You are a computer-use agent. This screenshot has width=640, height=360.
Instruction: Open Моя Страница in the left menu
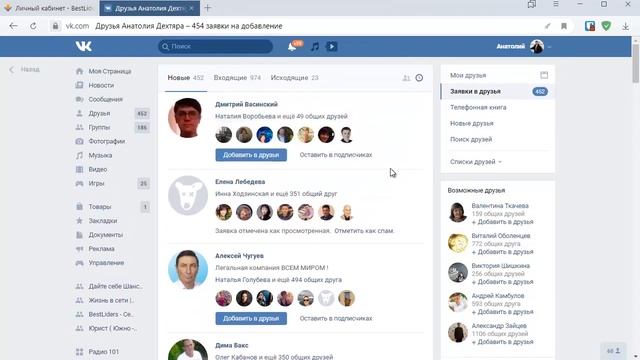[111, 71]
